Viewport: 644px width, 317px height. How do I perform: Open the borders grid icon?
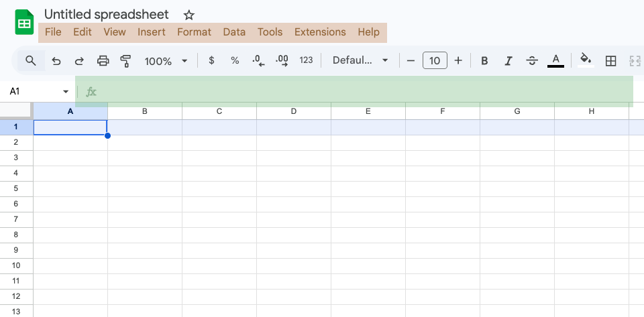click(x=610, y=61)
